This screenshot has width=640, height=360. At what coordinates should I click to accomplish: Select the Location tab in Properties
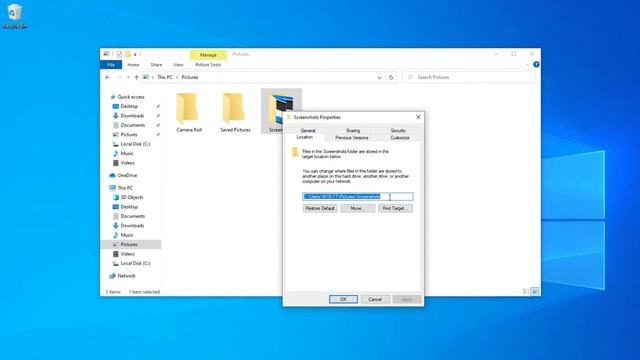304,137
